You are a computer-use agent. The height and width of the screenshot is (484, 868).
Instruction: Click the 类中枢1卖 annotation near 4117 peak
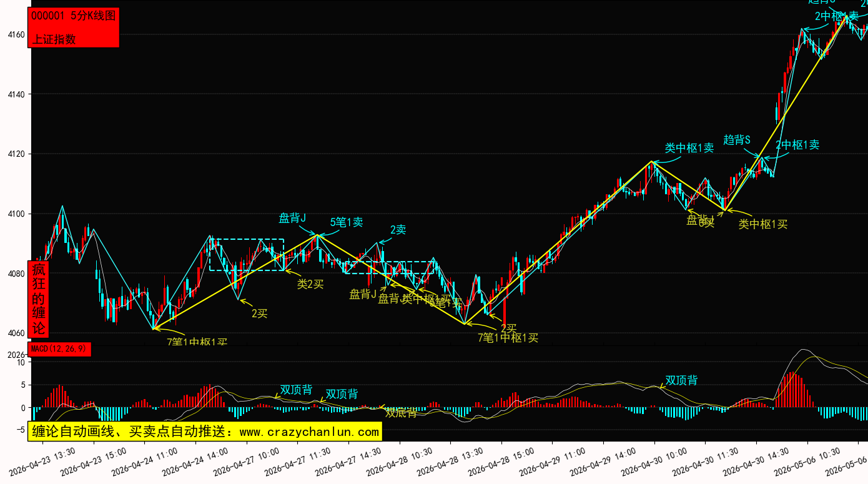pyautogui.click(x=689, y=148)
